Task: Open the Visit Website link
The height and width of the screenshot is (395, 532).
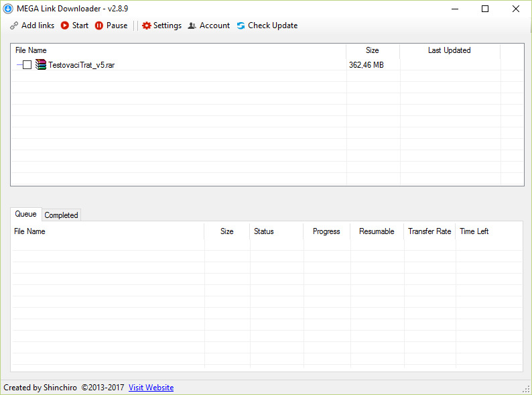Action: [151, 388]
